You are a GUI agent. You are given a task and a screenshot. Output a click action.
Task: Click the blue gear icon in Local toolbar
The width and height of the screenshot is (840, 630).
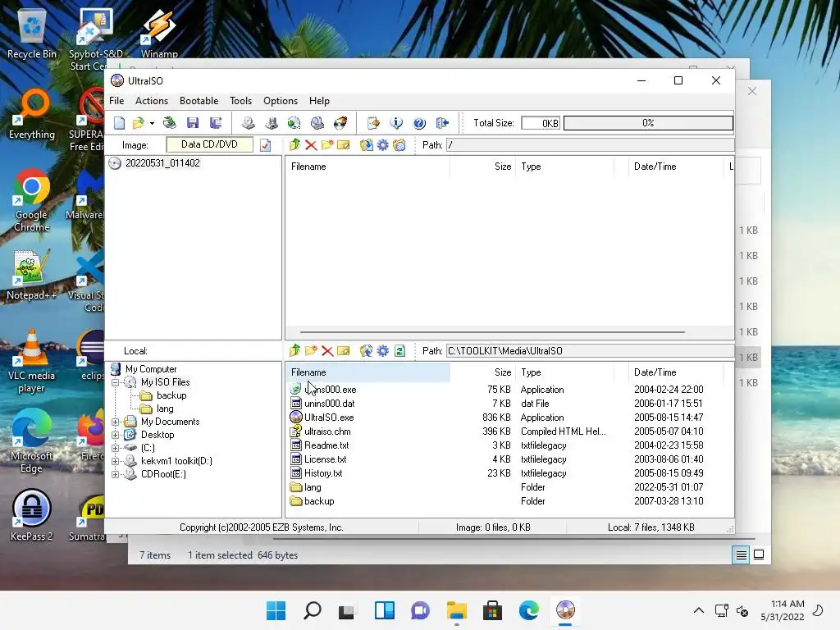click(382, 351)
